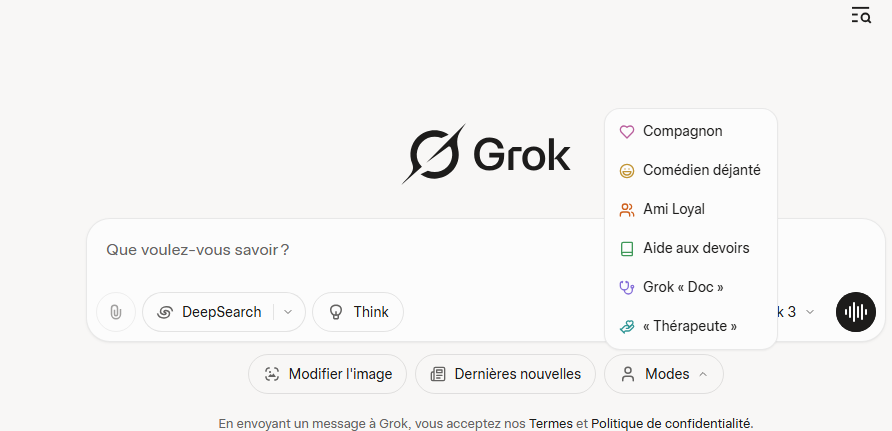Open the Grok 3 model selector chevron
Screen dimensions: 892x431
[810, 312]
